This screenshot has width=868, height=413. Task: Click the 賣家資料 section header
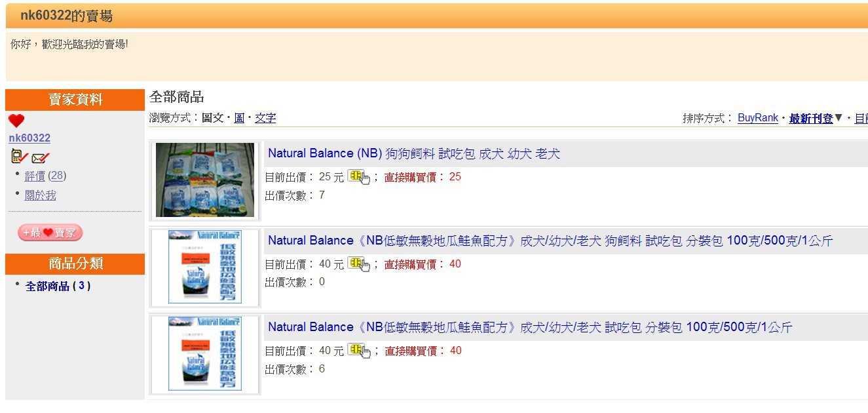click(75, 100)
